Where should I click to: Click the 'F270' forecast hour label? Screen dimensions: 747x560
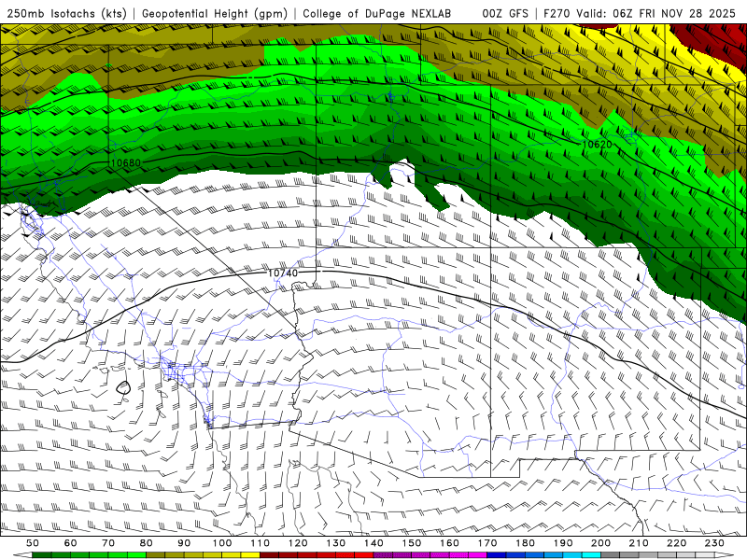[x=557, y=13]
